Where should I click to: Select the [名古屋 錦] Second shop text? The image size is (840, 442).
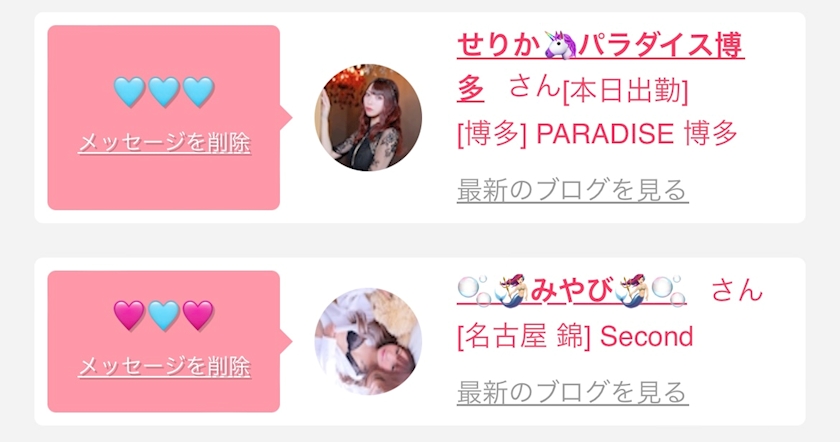(575, 336)
